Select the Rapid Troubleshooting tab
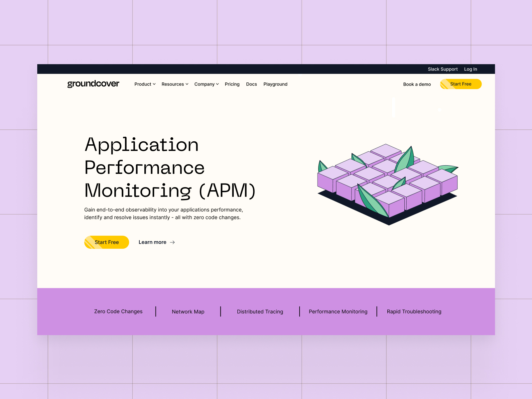532x399 pixels. click(x=414, y=312)
